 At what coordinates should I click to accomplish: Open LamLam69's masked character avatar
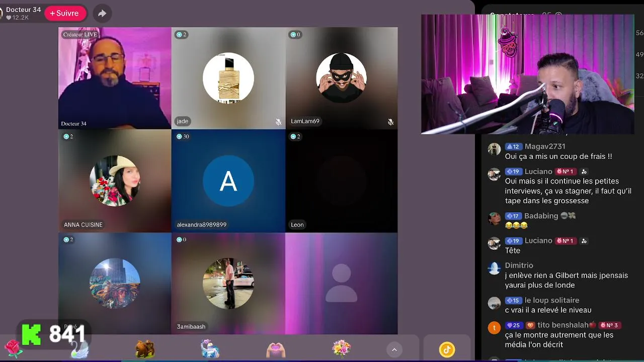(341, 78)
